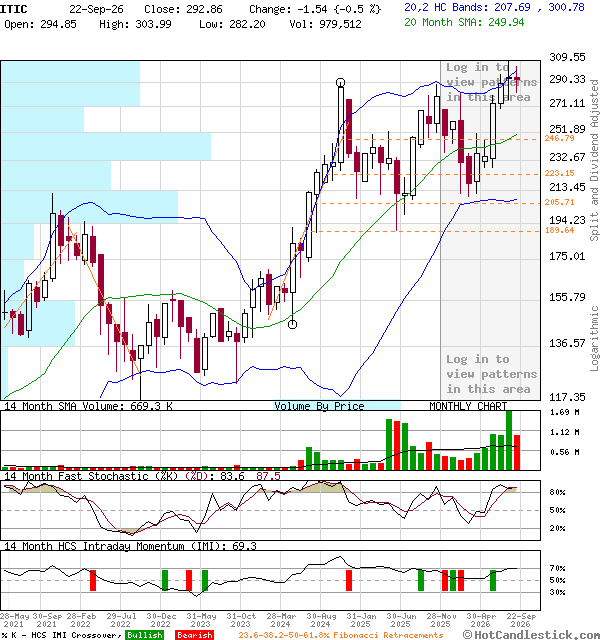
Task: Click the Volume By Price label
Action: pos(319,406)
